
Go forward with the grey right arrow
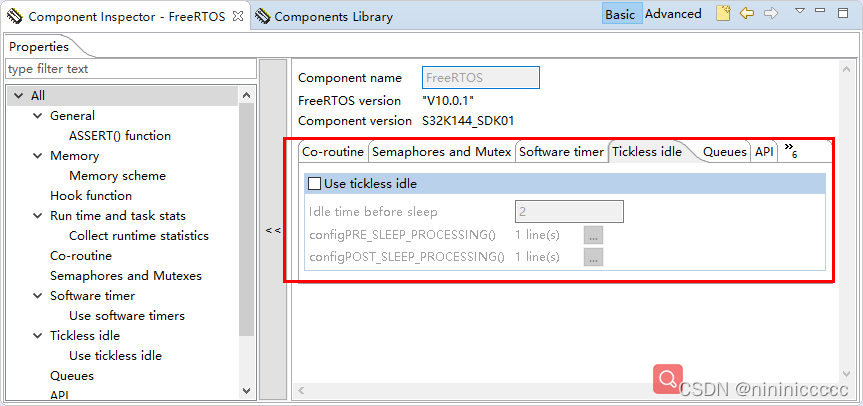pyautogui.click(x=772, y=13)
